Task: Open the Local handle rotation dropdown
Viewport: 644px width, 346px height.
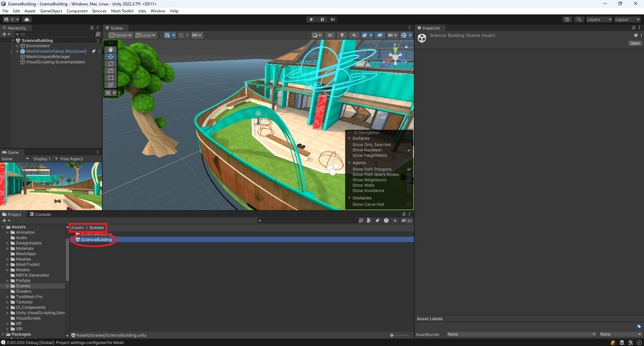Action: pos(145,35)
